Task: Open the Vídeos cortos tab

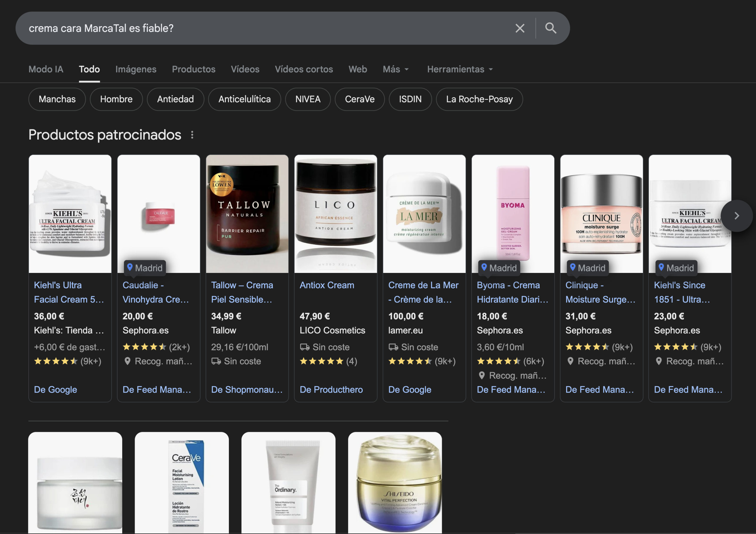Action: pyautogui.click(x=304, y=69)
